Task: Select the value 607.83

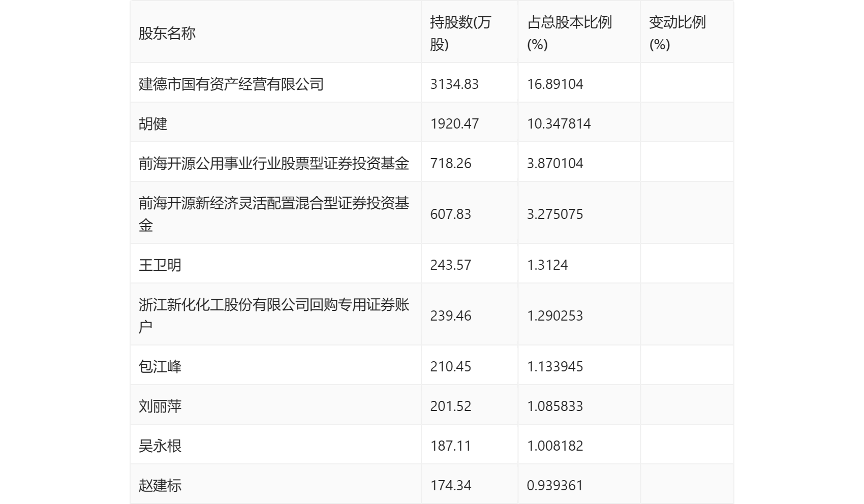Action: (451, 214)
